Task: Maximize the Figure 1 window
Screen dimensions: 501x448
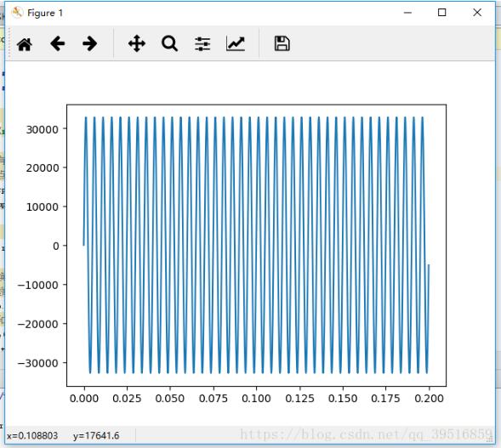Action: click(442, 13)
